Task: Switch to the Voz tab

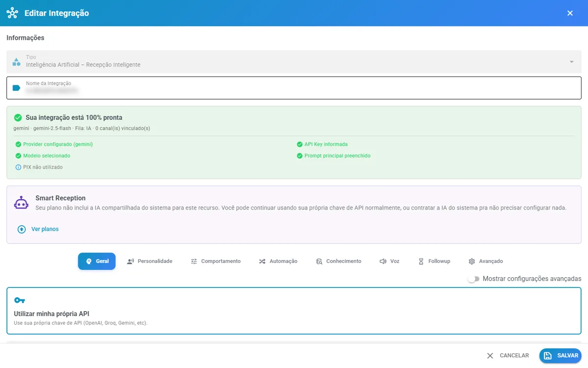Action: (x=390, y=262)
